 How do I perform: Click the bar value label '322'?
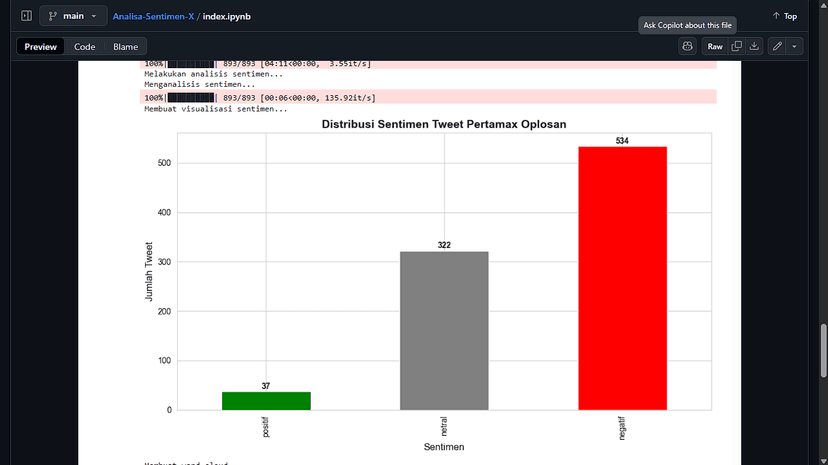click(444, 245)
